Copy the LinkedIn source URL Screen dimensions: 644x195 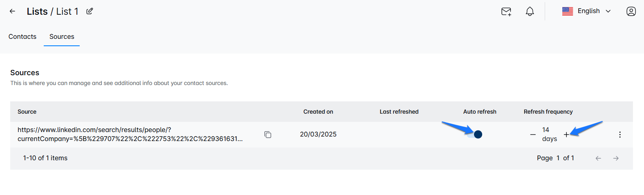(268, 134)
